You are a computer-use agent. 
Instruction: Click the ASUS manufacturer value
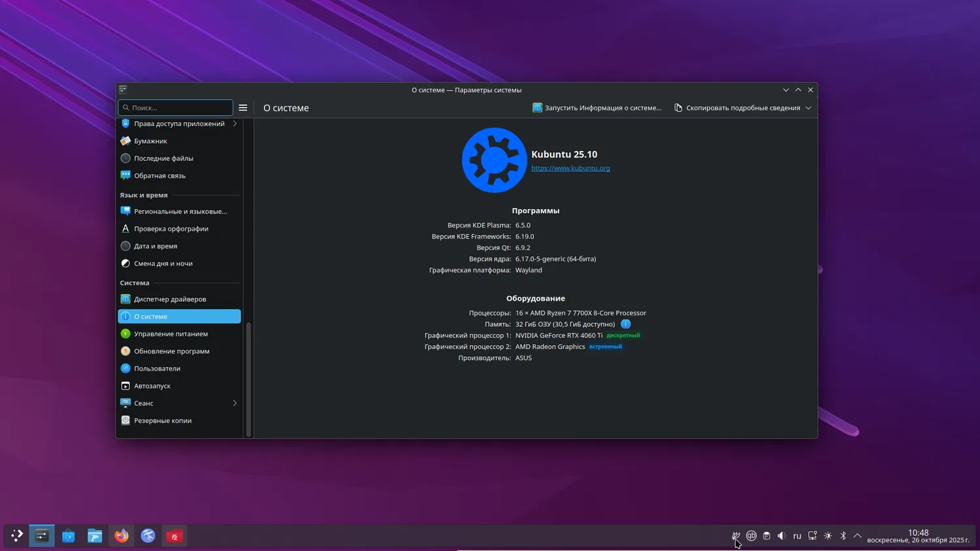[x=523, y=358]
